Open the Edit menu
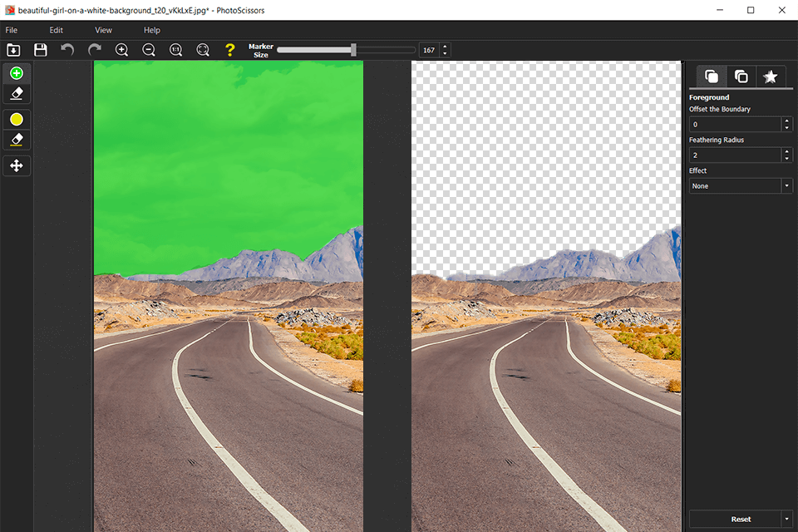 (x=56, y=30)
